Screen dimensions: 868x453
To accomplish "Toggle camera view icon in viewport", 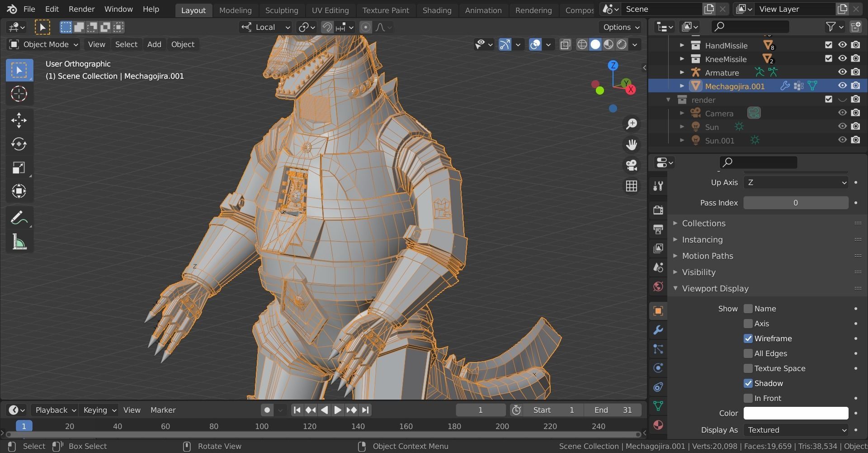I will 632,165.
